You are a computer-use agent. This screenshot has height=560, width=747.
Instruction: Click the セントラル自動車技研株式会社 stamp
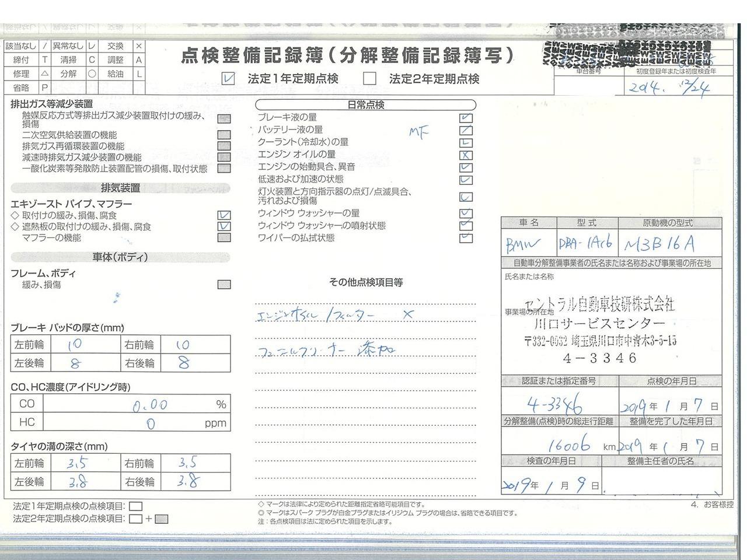point(600,304)
